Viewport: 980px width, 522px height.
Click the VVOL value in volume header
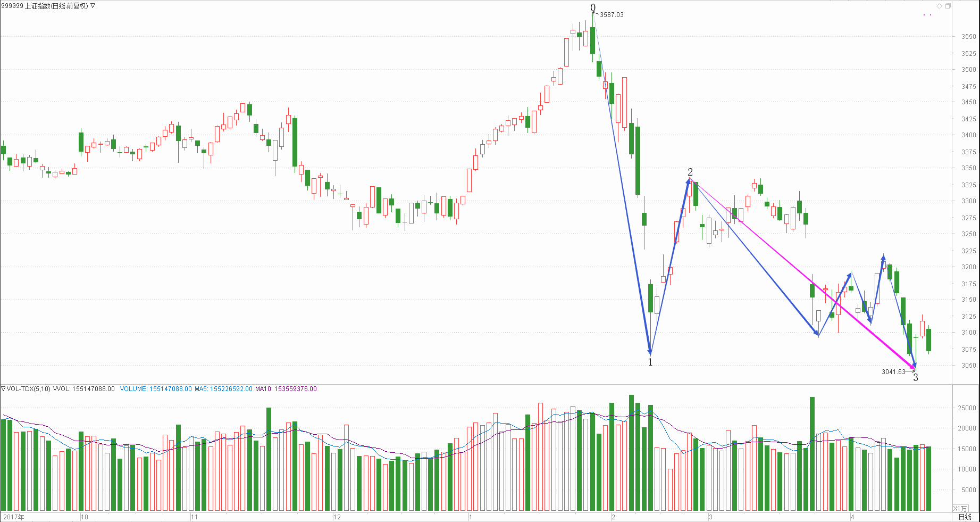click(83, 389)
